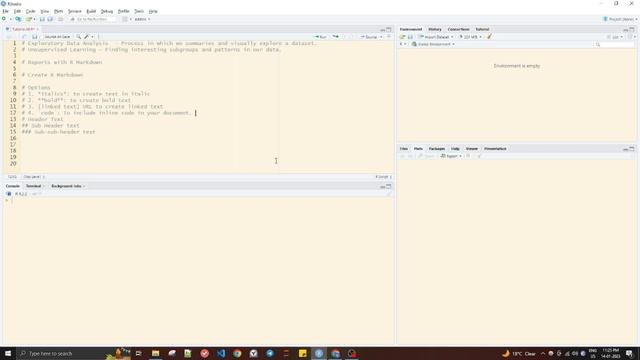Open the Addins dropdown

pyautogui.click(x=142, y=19)
